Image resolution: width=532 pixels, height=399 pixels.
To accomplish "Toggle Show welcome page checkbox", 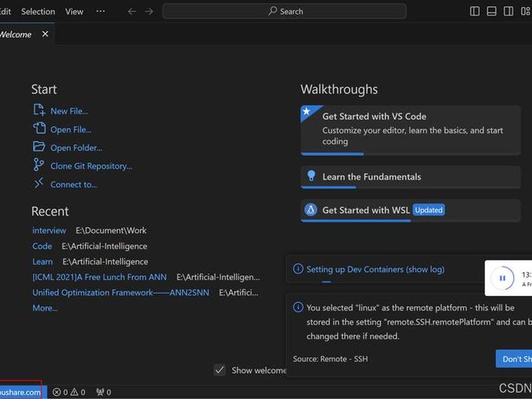I will [x=219, y=370].
